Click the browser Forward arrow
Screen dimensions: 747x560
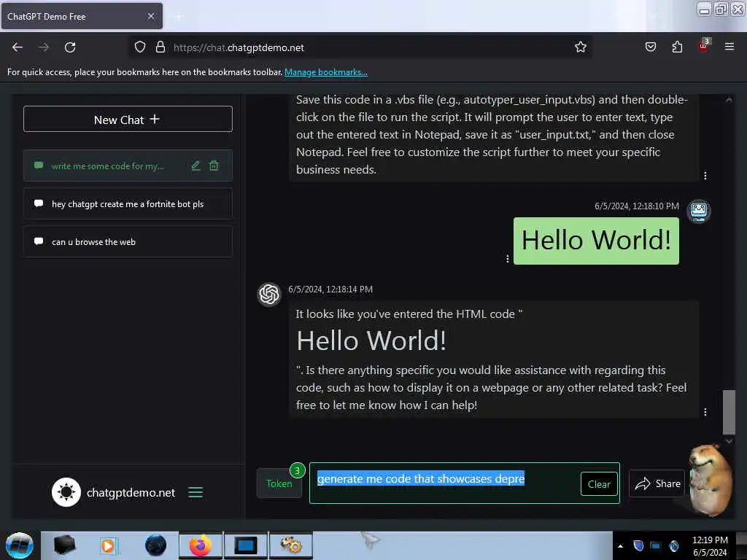pyautogui.click(x=44, y=47)
